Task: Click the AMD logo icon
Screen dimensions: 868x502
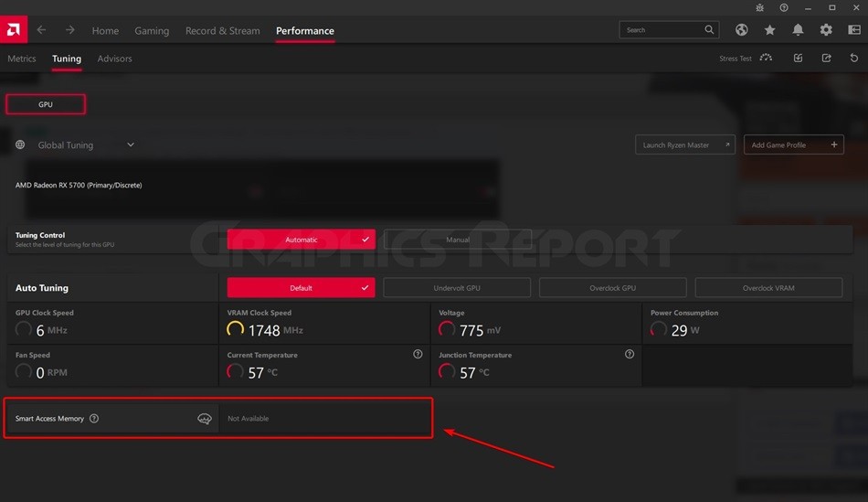Action: pyautogui.click(x=14, y=29)
